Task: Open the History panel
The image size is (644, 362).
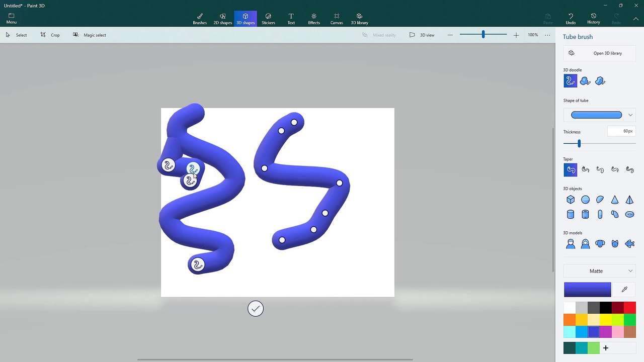Action: click(593, 19)
